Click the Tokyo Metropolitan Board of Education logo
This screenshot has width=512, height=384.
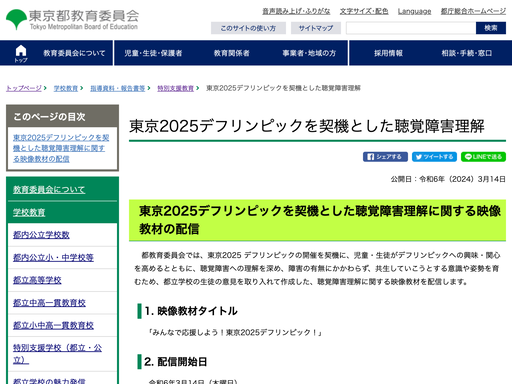tap(72, 19)
